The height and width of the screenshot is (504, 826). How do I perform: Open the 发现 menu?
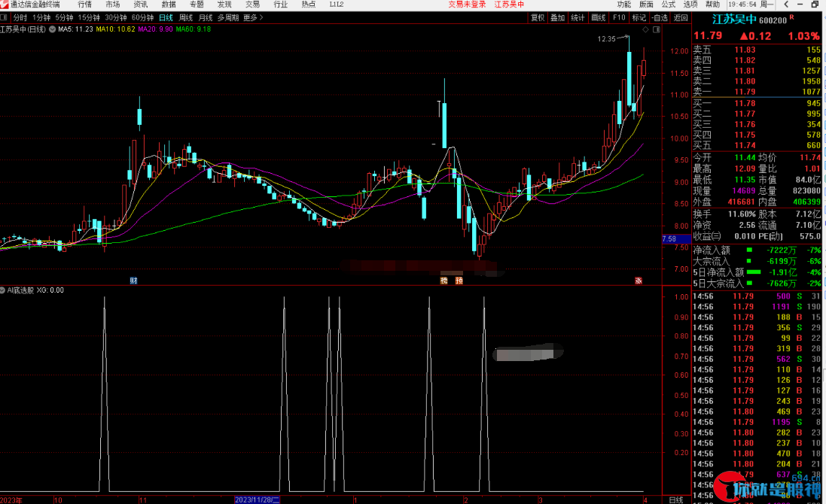tap(224, 5)
